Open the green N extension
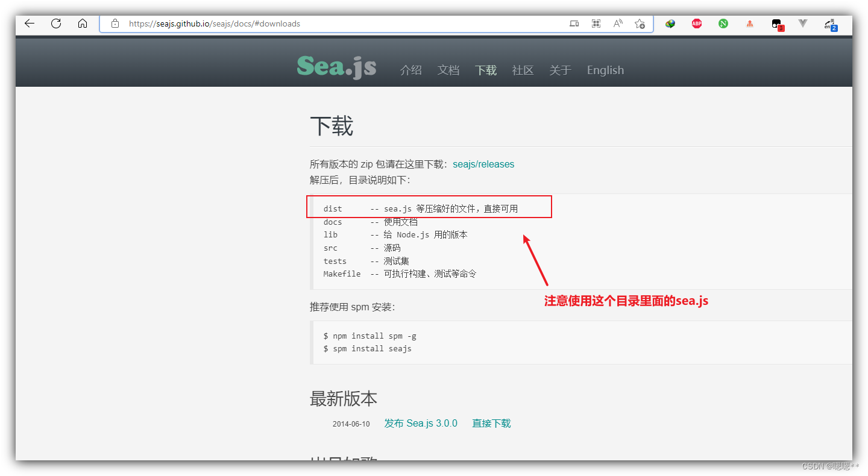This screenshot has height=476, width=868. (723, 23)
